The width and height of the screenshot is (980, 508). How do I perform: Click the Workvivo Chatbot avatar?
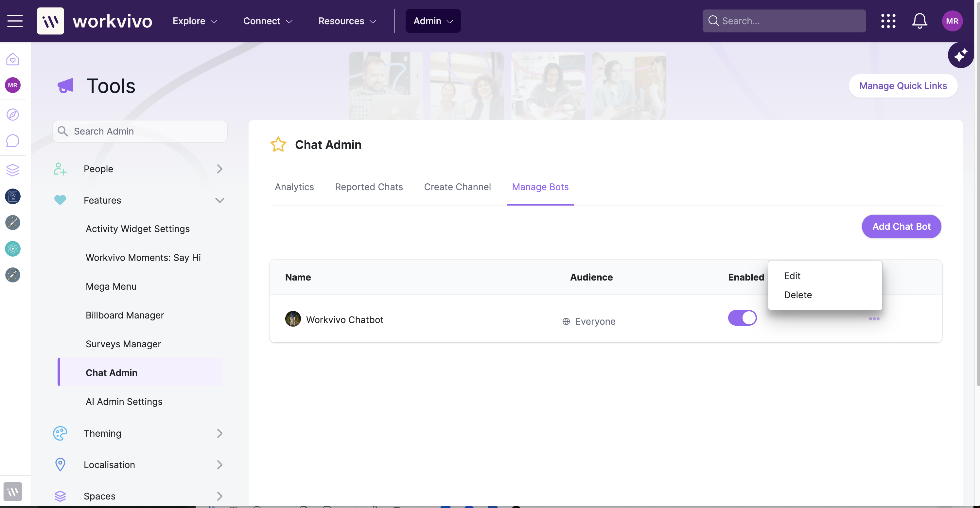[x=292, y=319]
